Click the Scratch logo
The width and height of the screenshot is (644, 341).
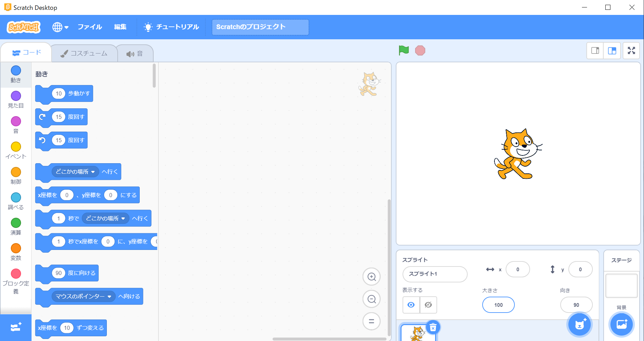pos(24,27)
